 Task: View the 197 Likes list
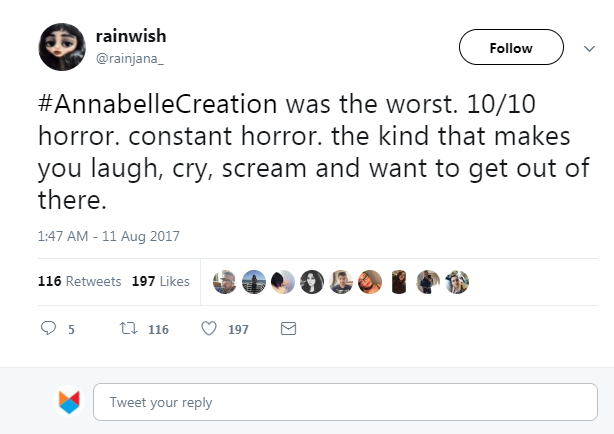pyautogui.click(x=160, y=281)
